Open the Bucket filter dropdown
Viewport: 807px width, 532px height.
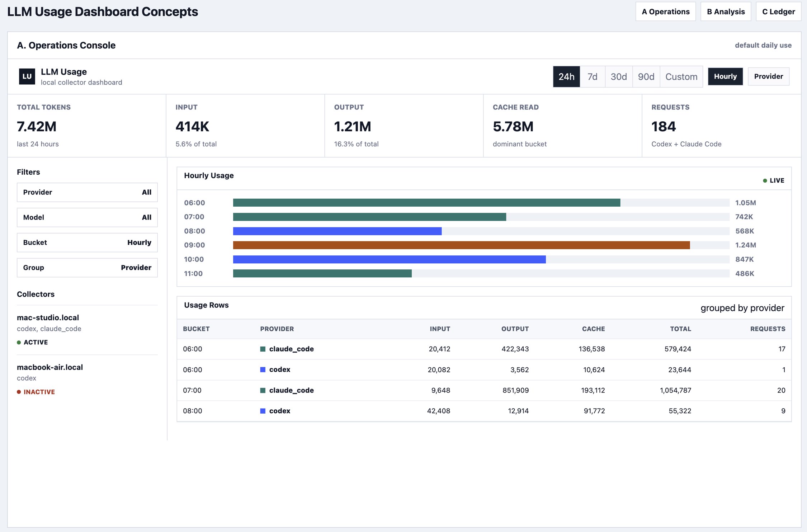[87, 243]
